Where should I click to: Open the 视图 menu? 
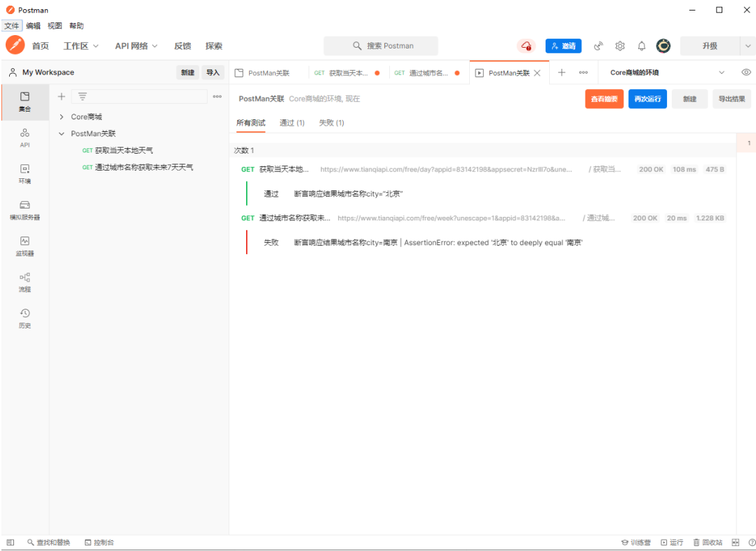55,25
